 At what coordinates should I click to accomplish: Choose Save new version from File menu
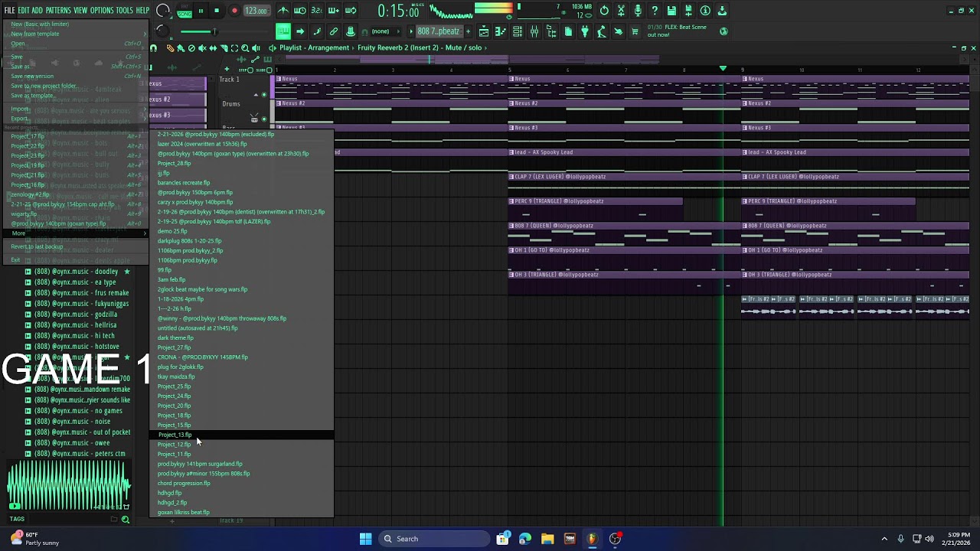77,76
